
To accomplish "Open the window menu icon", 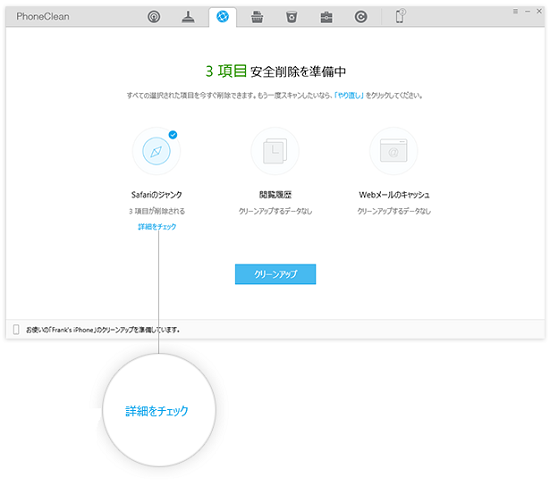I will 515,11.
